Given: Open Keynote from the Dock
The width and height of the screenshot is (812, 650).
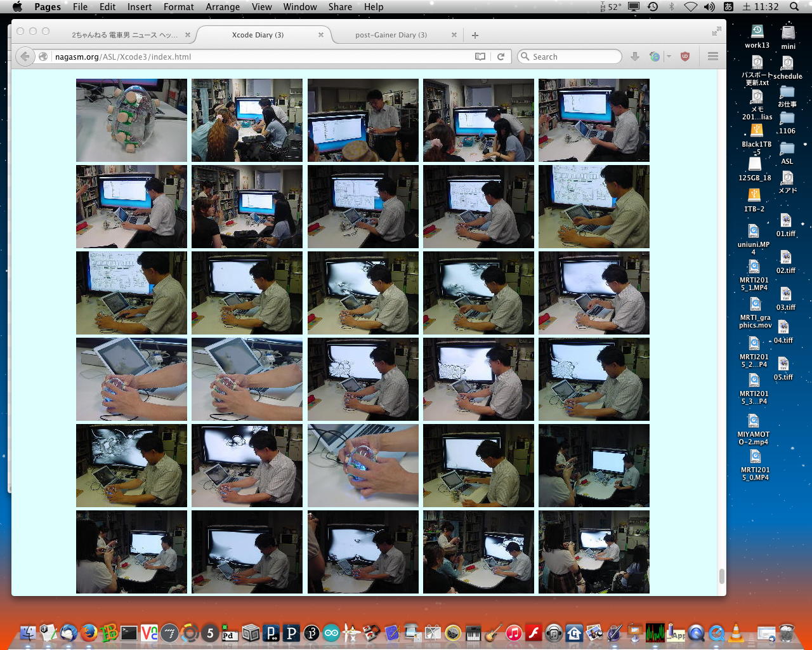Looking at the screenshot, I should pos(635,632).
